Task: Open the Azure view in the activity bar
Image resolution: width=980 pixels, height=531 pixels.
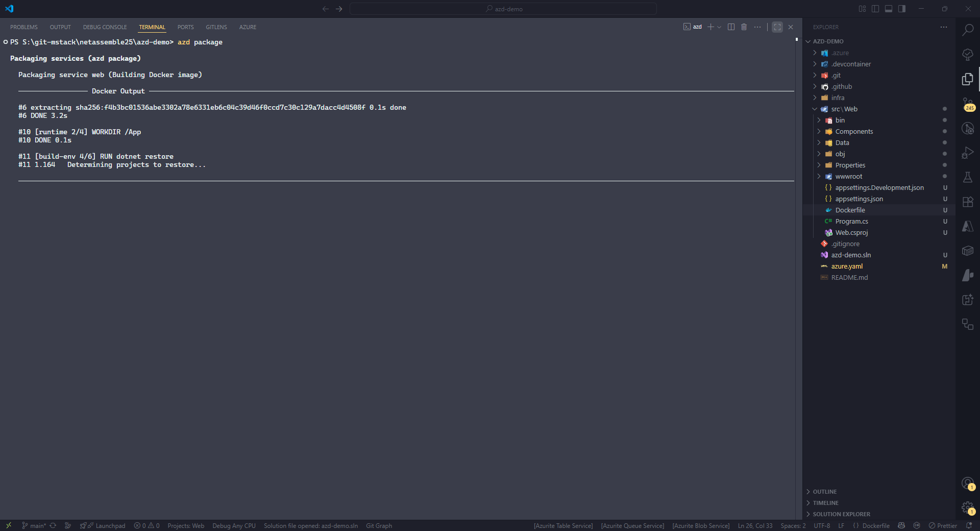Action: [x=968, y=226]
